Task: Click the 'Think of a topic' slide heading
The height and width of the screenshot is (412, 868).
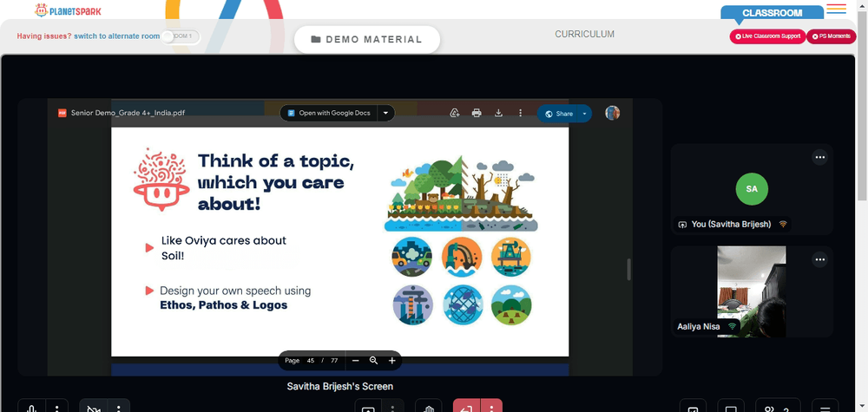Action: 276,182
